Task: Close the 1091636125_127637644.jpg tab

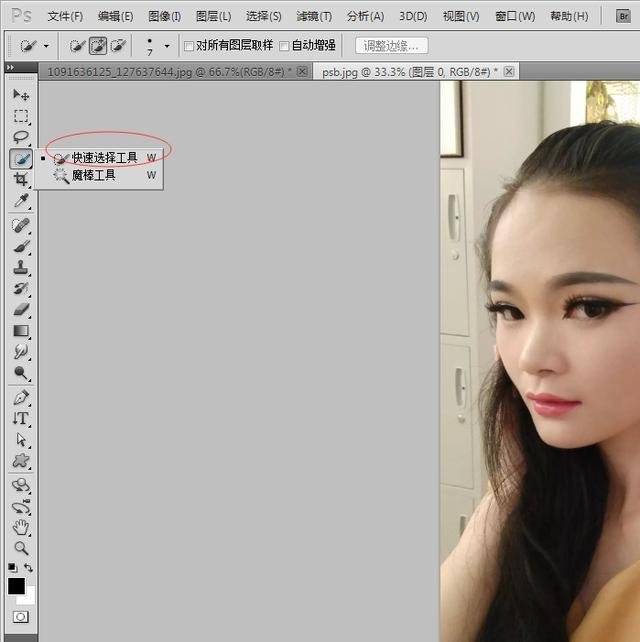Action: [302, 72]
